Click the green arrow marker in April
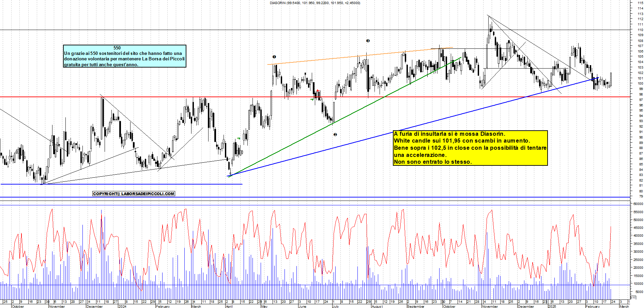Viewport: 644px width, 308px height. (239, 138)
